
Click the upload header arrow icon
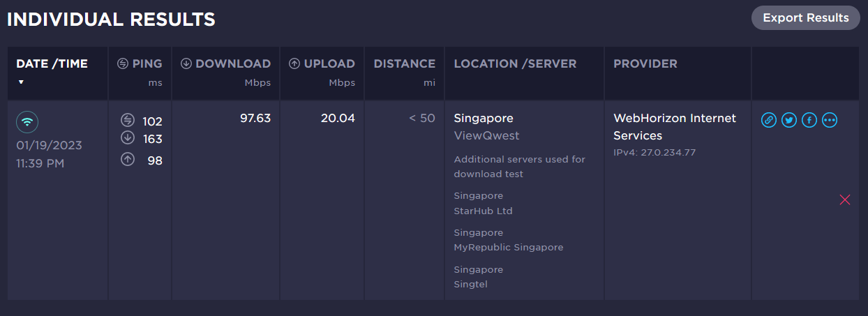pyautogui.click(x=294, y=63)
